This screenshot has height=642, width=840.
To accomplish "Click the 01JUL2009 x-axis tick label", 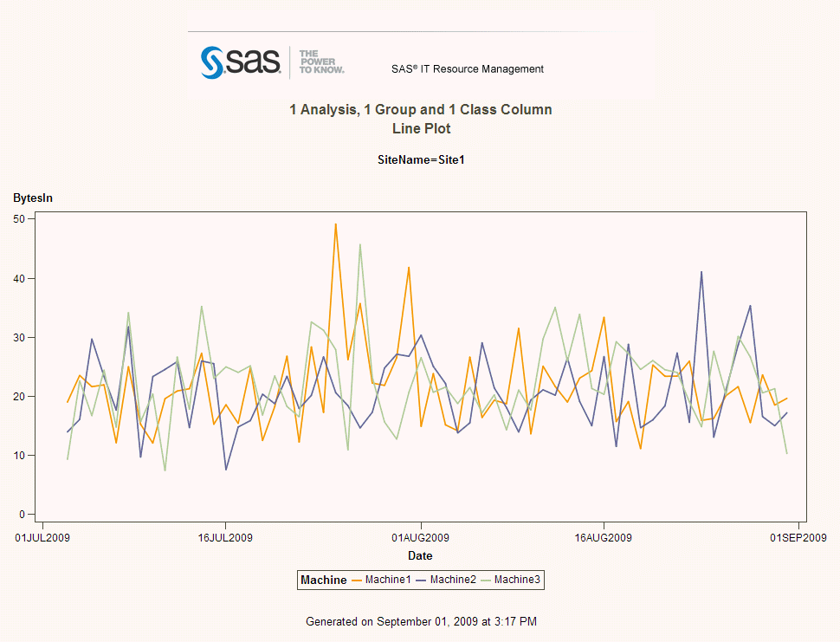I will click(42, 538).
